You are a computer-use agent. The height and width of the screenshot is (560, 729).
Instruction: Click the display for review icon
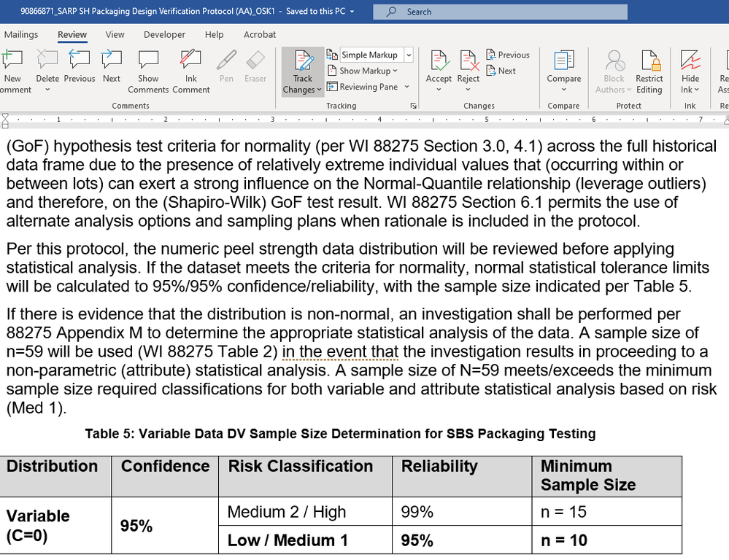tap(332, 55)
